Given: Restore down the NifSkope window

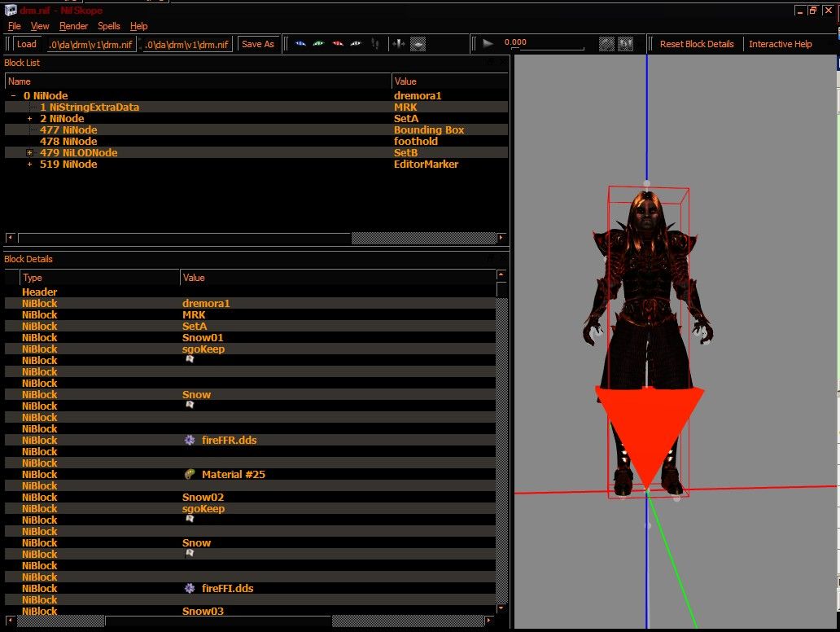Looking at the screenshot, I should tap(812, 11).
